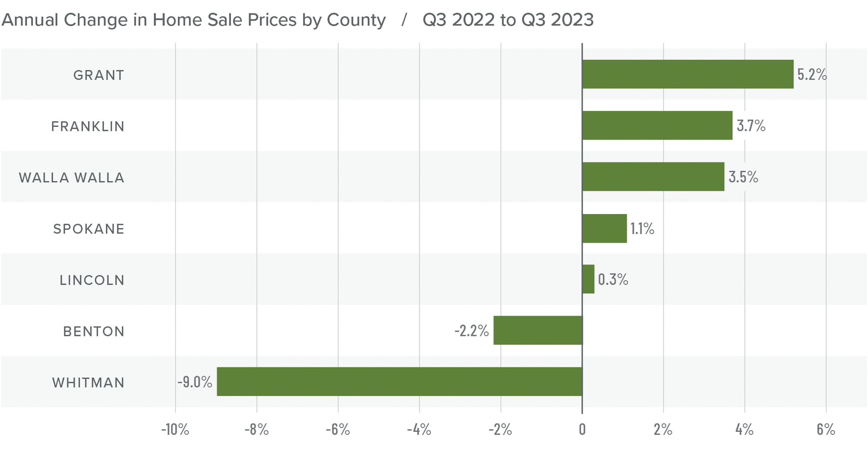Select the 0 axis tick label
This screenshot has height=472, width=868.
(582, 429)
